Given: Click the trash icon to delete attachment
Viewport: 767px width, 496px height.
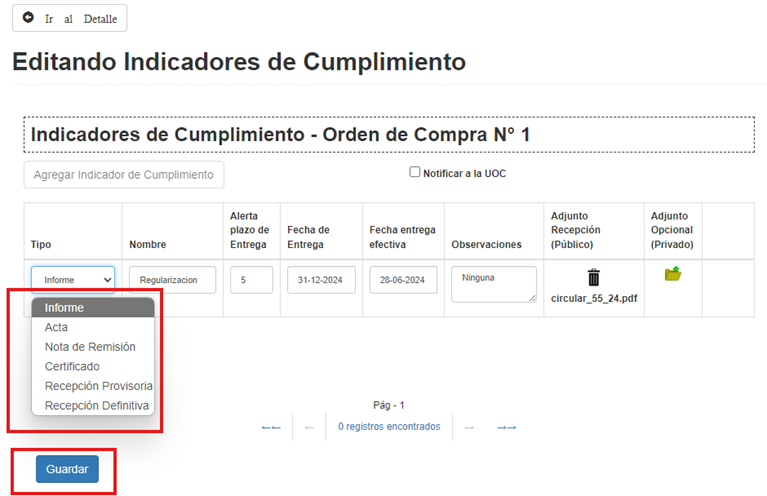Looking at the screenshot, I should point(593,278).
